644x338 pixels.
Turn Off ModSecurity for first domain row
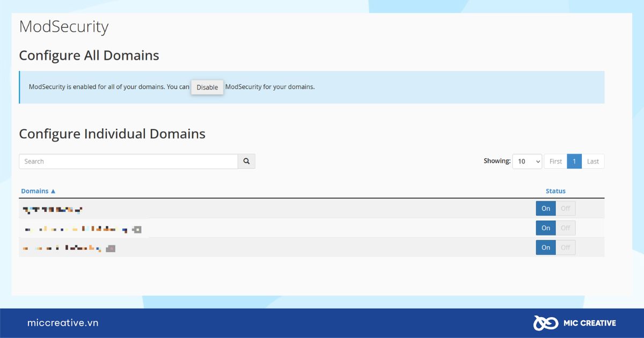tap(566, 208)
